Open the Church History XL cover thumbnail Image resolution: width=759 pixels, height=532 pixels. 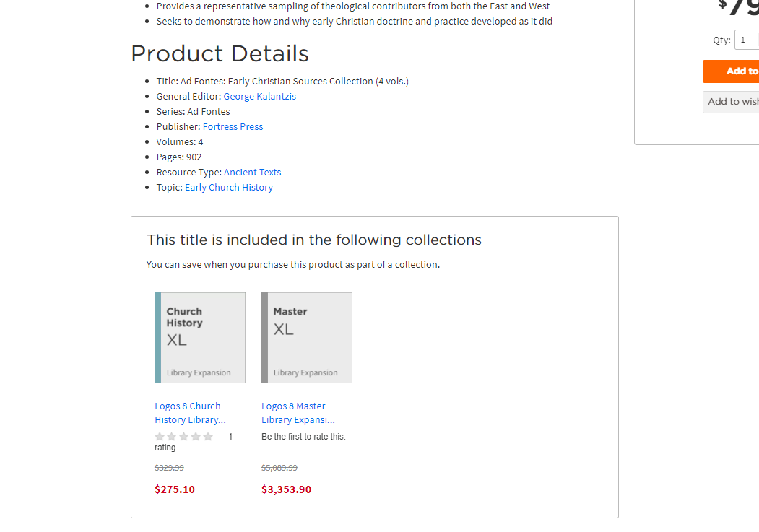(x=200, y=338)
